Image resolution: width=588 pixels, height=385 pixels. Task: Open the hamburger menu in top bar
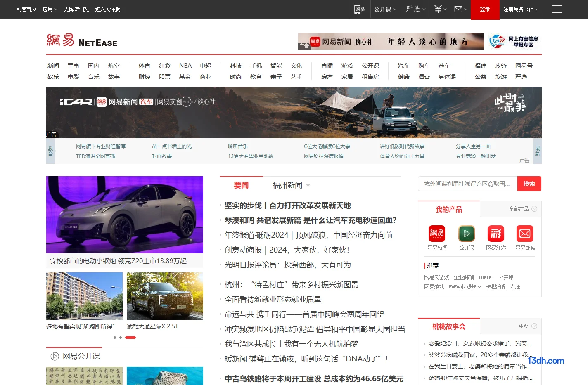click(x=557, y=9)
